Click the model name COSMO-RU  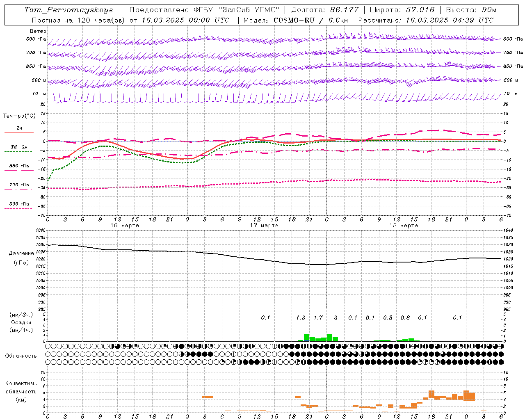[294, 20]
